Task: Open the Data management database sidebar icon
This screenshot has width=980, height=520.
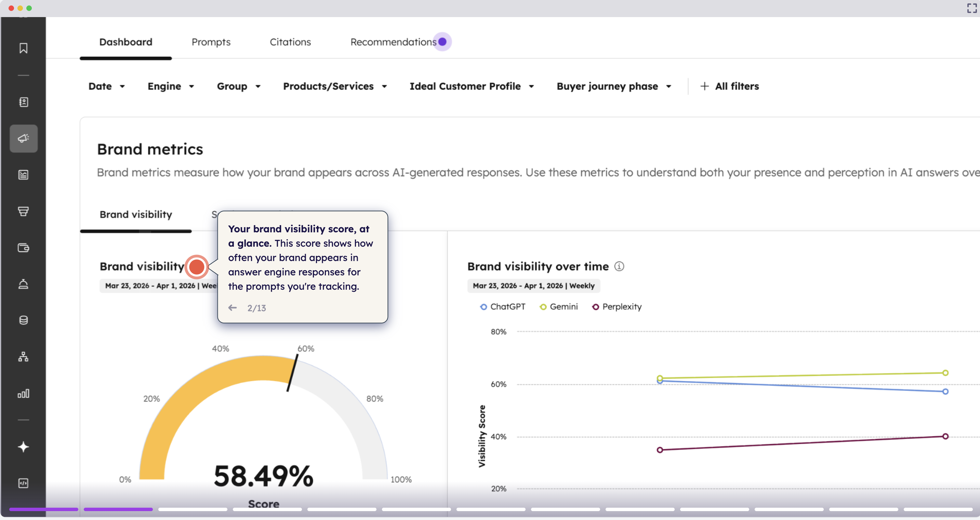Action: (x=23, y=320)
